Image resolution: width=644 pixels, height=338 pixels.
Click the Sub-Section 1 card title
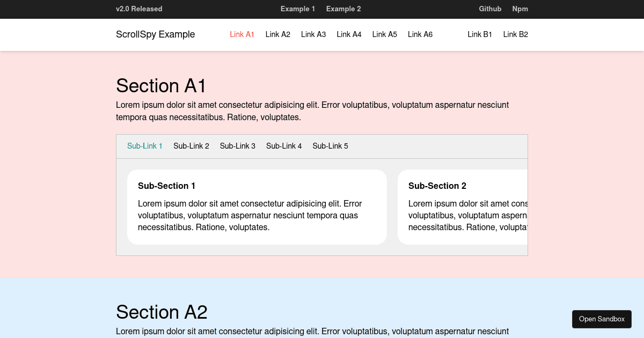pyautogui.click(x=167, y=186)
